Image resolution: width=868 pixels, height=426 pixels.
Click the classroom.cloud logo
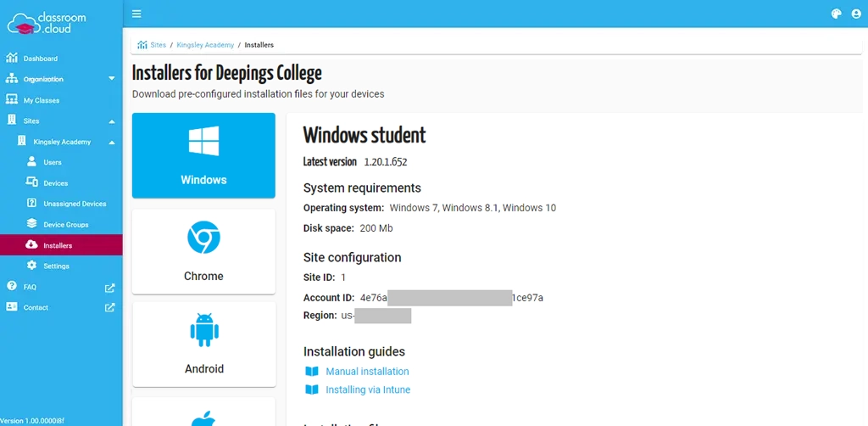coord(47,23)
